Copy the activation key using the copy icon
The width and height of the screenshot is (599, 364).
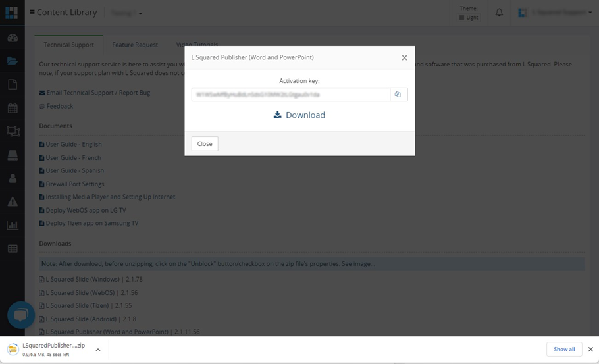tap(398, 95)
